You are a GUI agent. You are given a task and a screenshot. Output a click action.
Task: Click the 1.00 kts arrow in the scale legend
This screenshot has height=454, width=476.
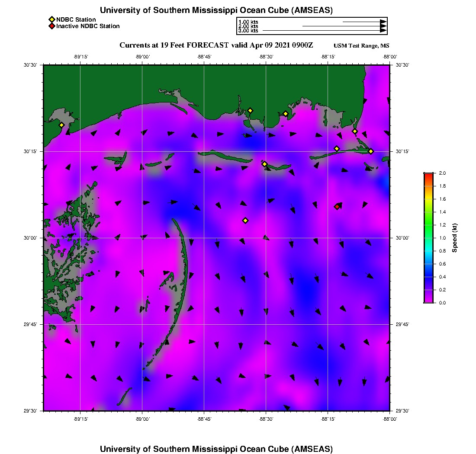pyautogui.click(x=363, y=22)
